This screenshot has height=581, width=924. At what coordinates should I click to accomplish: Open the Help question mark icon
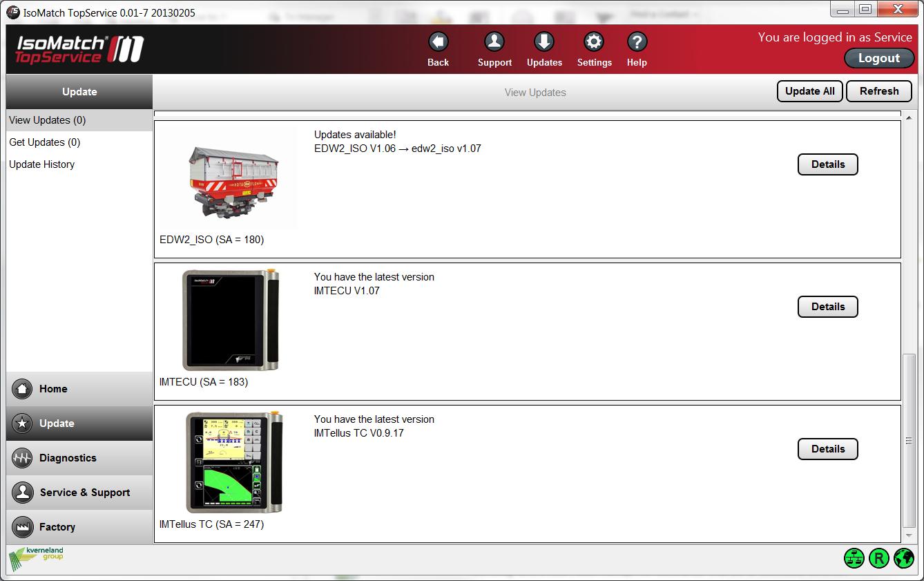click(637, 43)
